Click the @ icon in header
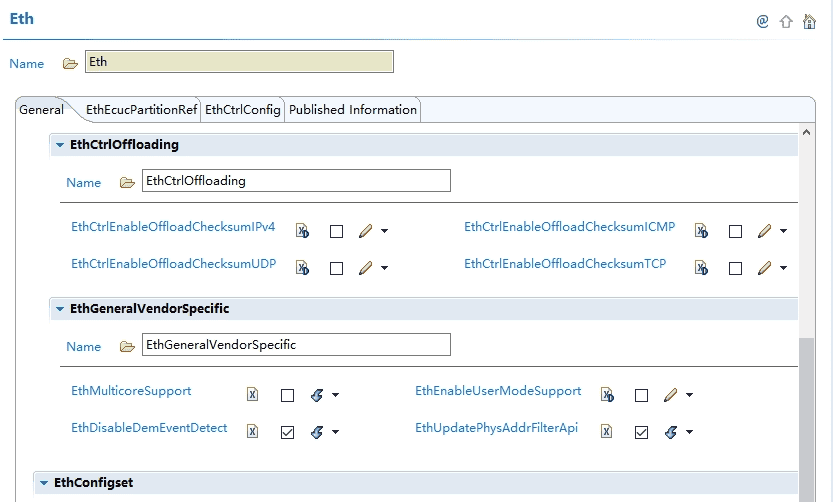Image resolution: width=833 pixels, height=502 pixels. click(762, 21)
